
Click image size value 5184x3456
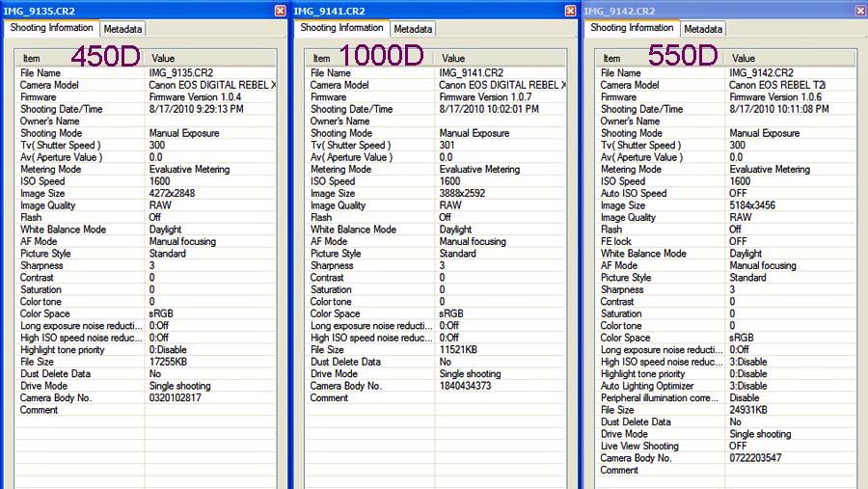click(x=751, y=205)
